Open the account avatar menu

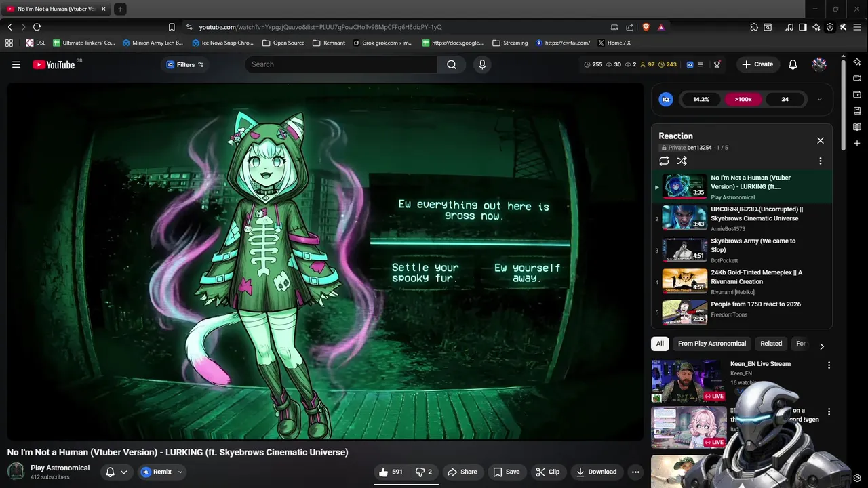tap(819, 64)
